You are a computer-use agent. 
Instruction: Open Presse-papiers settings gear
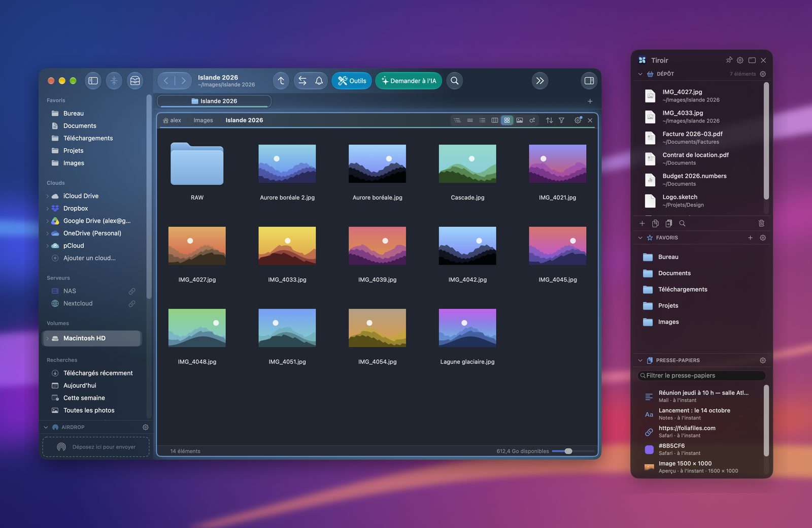(763, 360)
